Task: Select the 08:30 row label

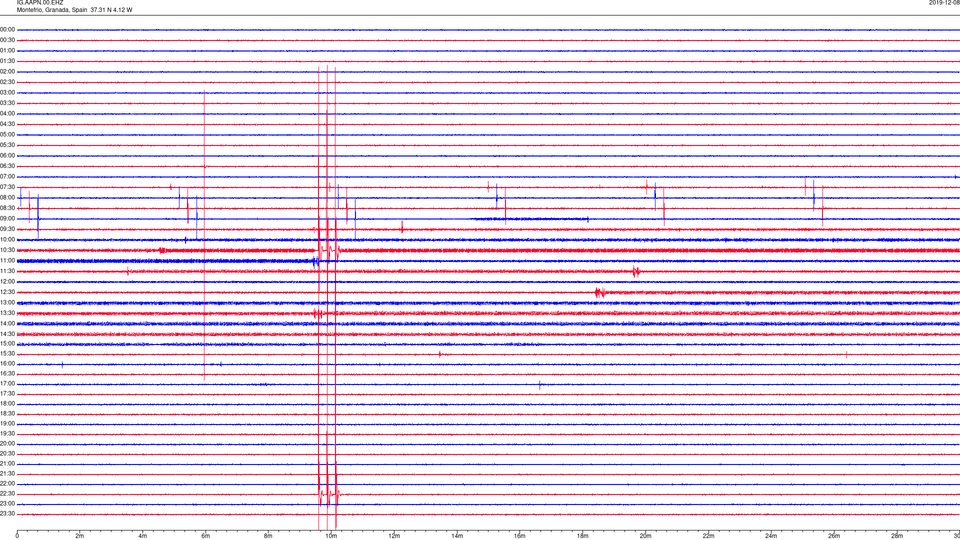Action: pyautogui.click(x=7, y=208)
